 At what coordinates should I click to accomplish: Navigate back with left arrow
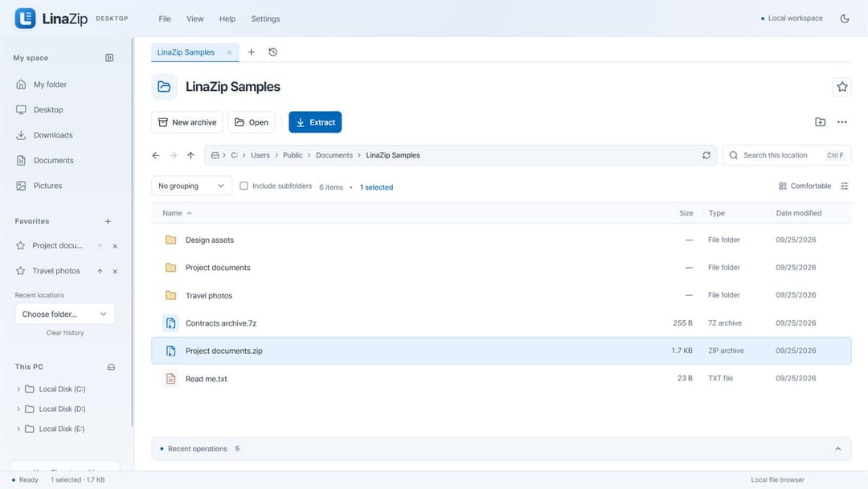156,155
